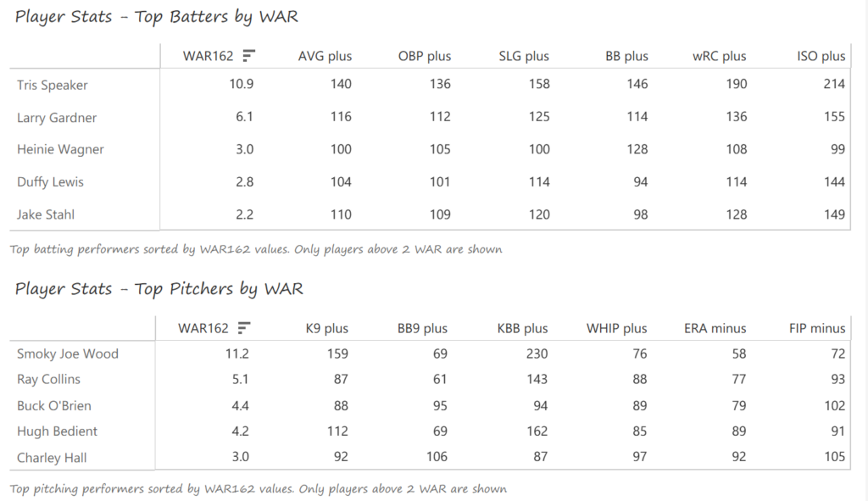This screenshot has height=501, width=868.
Task: Sort batters by ISO plus
Action: point(821,57)
